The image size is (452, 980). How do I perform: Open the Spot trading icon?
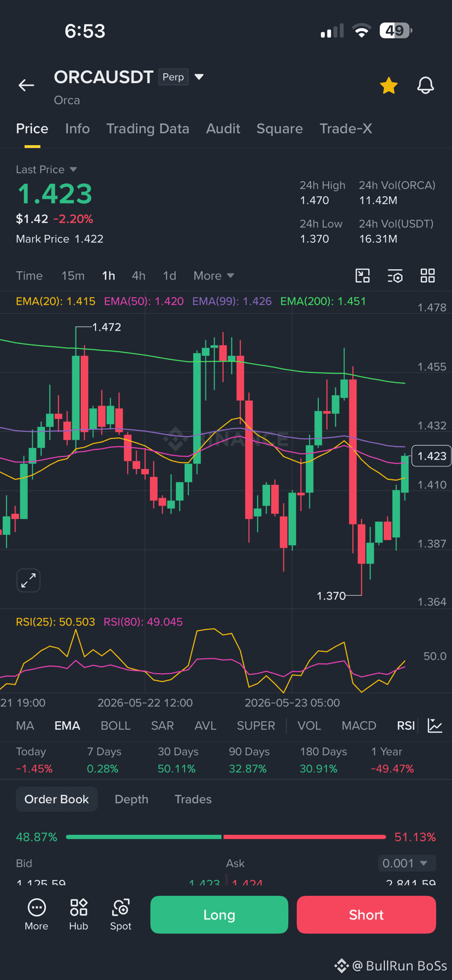[x=121, y=914]
